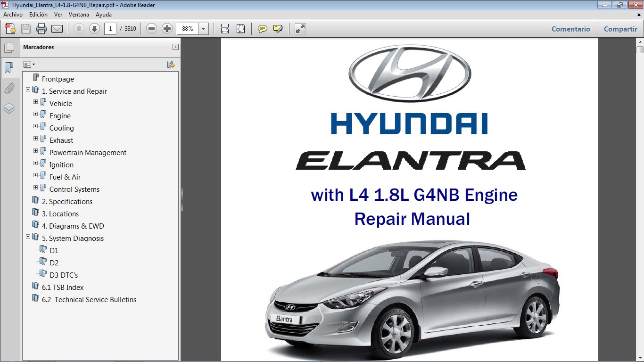Zoom out with the minus button
The height and width of the screenshot is (362, 644).
click(151, 29)
